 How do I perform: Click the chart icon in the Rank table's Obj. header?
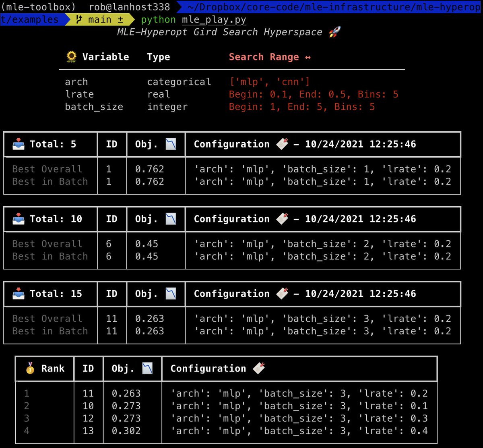(148, 369)
